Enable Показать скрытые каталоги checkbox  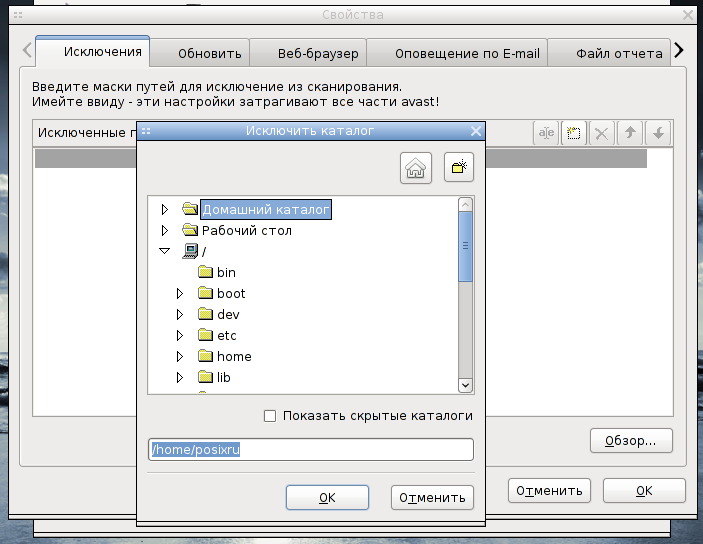click(x=270, y=416)
